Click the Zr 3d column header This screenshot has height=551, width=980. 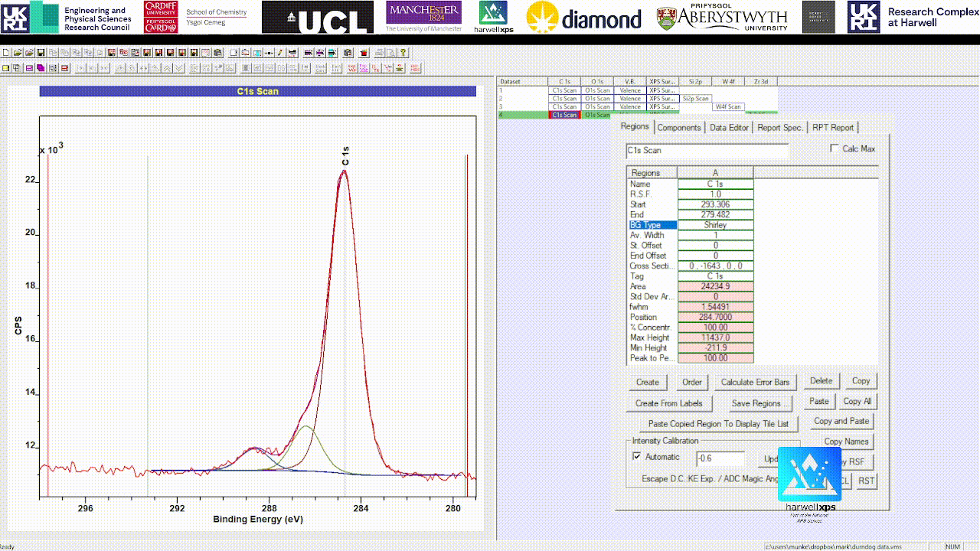(x=761, y=81)
